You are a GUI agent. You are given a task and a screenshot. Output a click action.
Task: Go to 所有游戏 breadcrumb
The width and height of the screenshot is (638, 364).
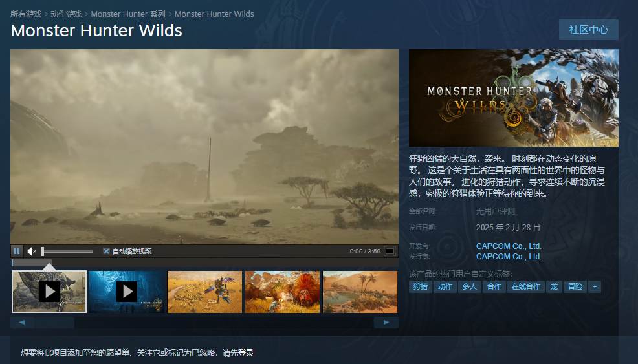pos(26,14)
